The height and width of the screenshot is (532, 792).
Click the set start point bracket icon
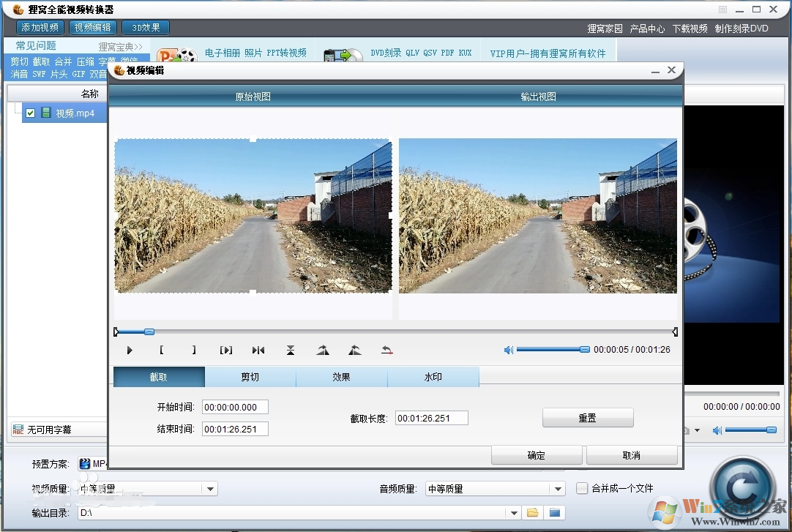coord(161,350)
